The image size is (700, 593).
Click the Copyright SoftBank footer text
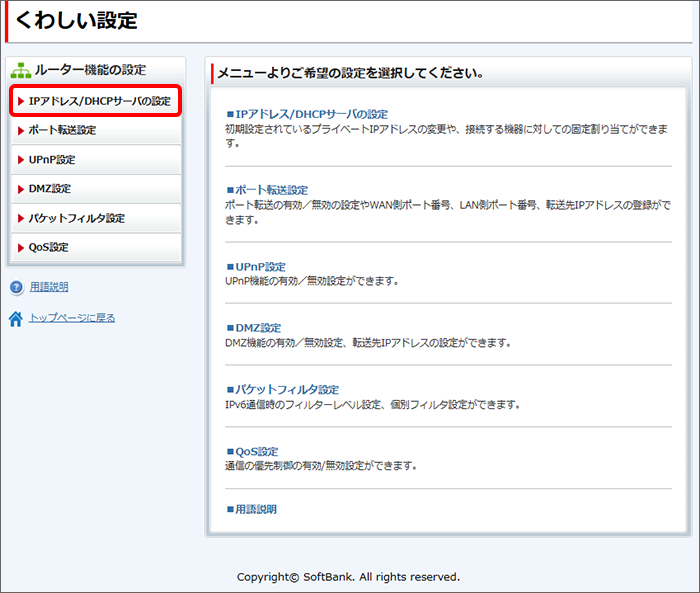[x=348, y=577]
